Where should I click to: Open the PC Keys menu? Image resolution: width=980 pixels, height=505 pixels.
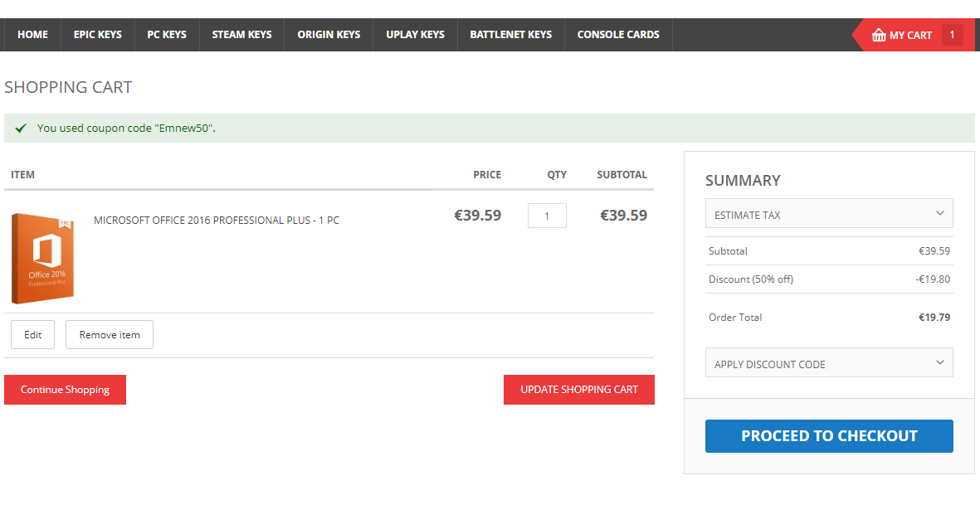[x=167, y=35]
